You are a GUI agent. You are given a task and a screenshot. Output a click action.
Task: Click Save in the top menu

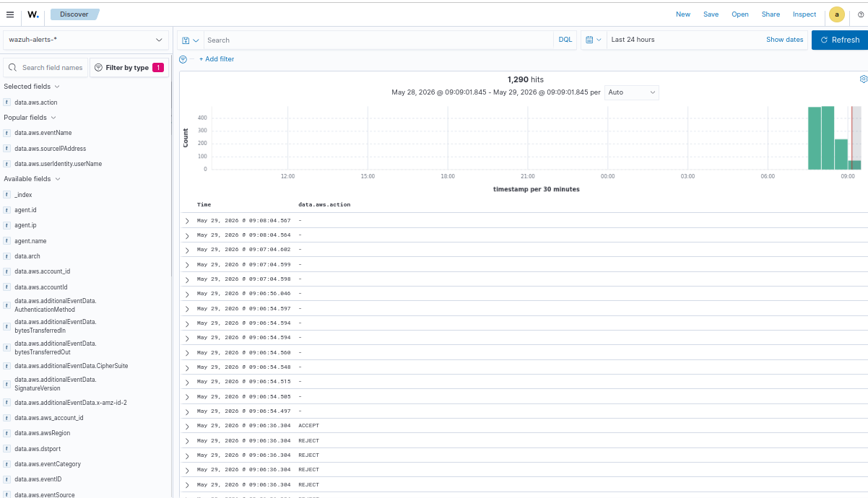point(711,14)
